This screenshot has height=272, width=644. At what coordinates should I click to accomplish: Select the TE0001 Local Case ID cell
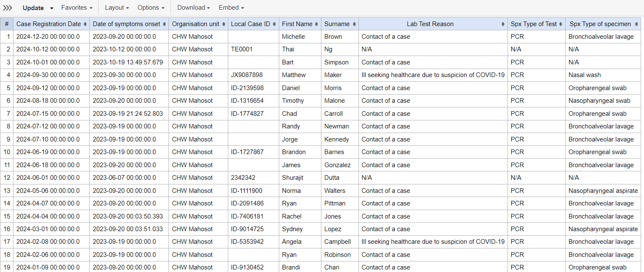[x=254, y=49]
